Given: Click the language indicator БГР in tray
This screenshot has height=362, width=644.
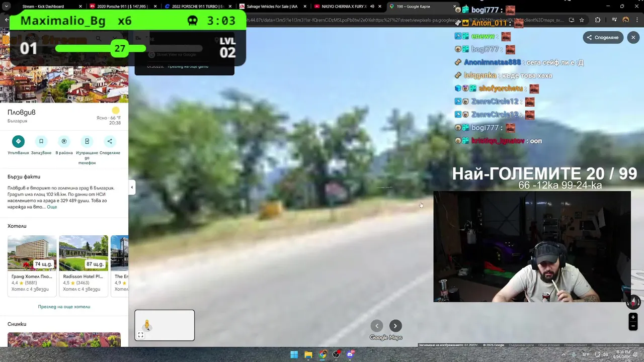Looking at the screenshot, I should [x=586, y=354].
